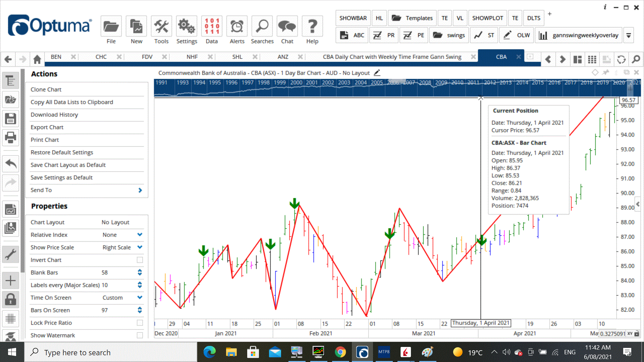Open CBA Daily Chart Weekly Gann Swing tab
The image size is (644, 362).
(392, 57)
